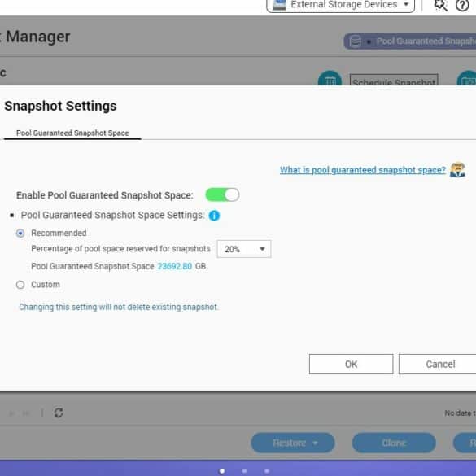Click the Changing this setting notice text
The width and height of the screenshot is (476, 476).
tap(119, 307)
